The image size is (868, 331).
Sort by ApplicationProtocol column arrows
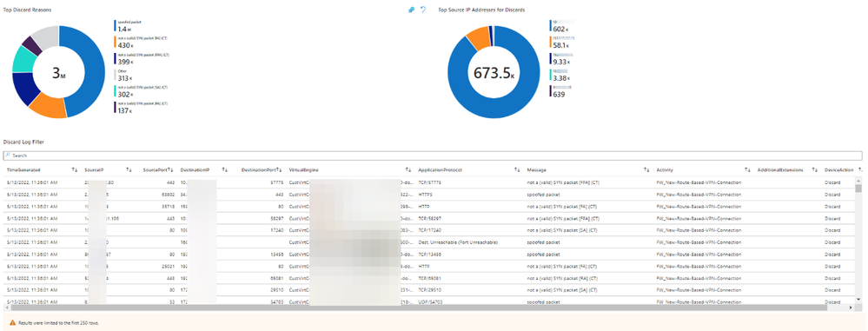517,170
